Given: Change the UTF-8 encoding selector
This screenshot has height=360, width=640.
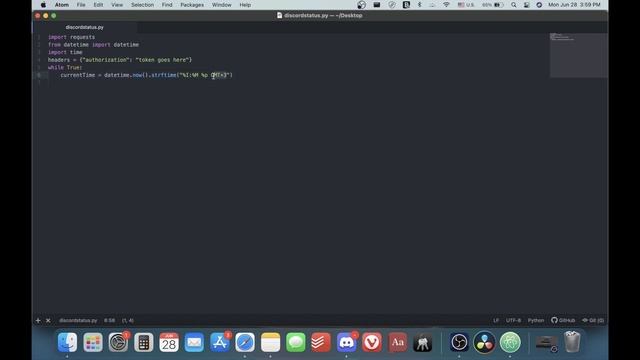Looking at the screenshot, I should (x=513, y=320).
